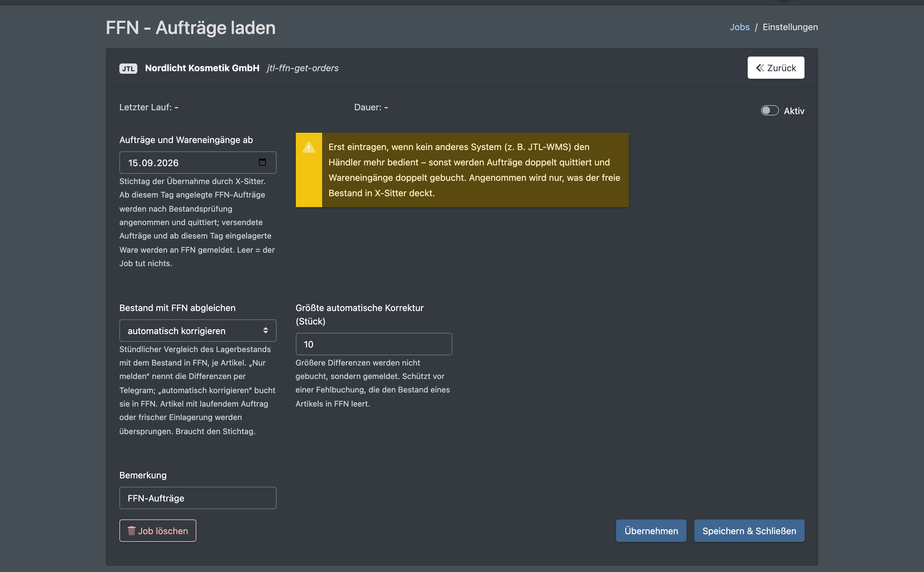This screenshot has width=924, height=572.
Task: Open the Bestand mit FFN abgleichen dropdown
Action: 198,331
